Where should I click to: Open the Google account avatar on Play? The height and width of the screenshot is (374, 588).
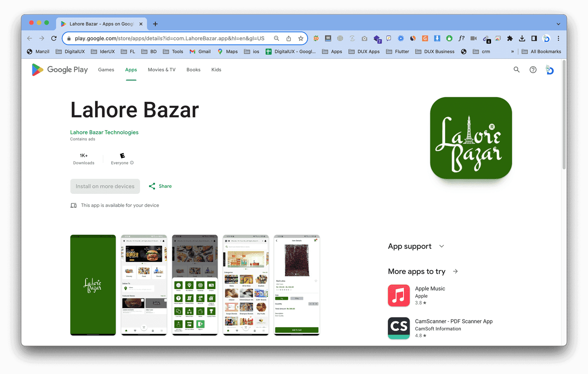point(550,69)
